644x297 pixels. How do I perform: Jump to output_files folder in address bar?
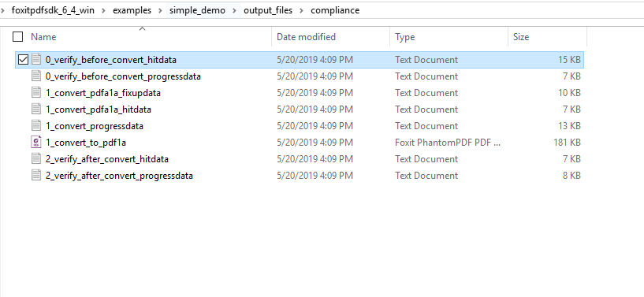268,11
